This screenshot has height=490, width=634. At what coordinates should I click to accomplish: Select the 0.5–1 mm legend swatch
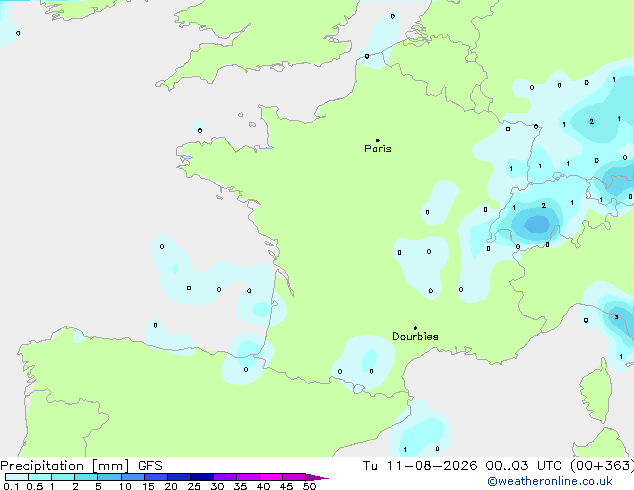pos(40,477)
